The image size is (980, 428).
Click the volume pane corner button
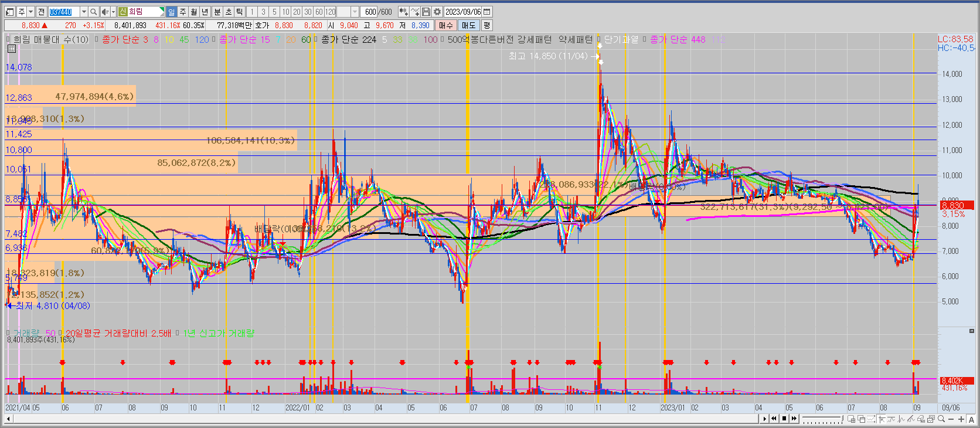(971, 331)
